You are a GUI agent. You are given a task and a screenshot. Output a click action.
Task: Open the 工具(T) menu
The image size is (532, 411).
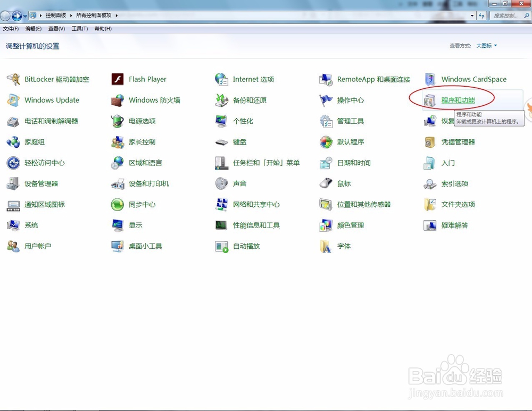click(79, 28)
